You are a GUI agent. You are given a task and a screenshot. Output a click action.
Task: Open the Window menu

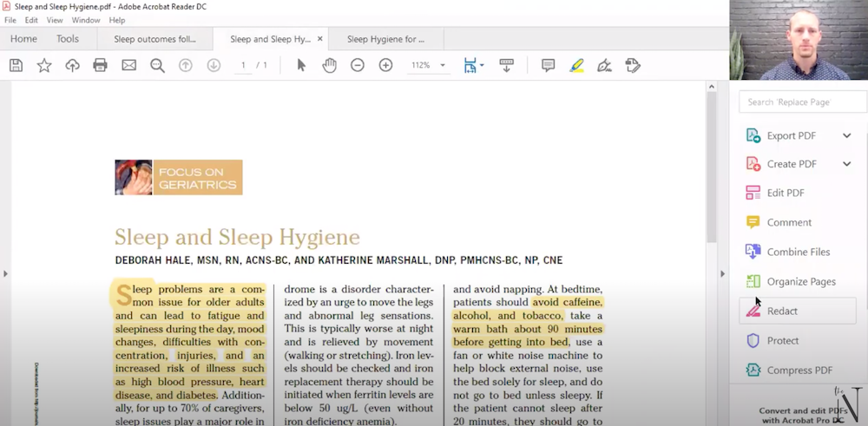click(86, 20)
